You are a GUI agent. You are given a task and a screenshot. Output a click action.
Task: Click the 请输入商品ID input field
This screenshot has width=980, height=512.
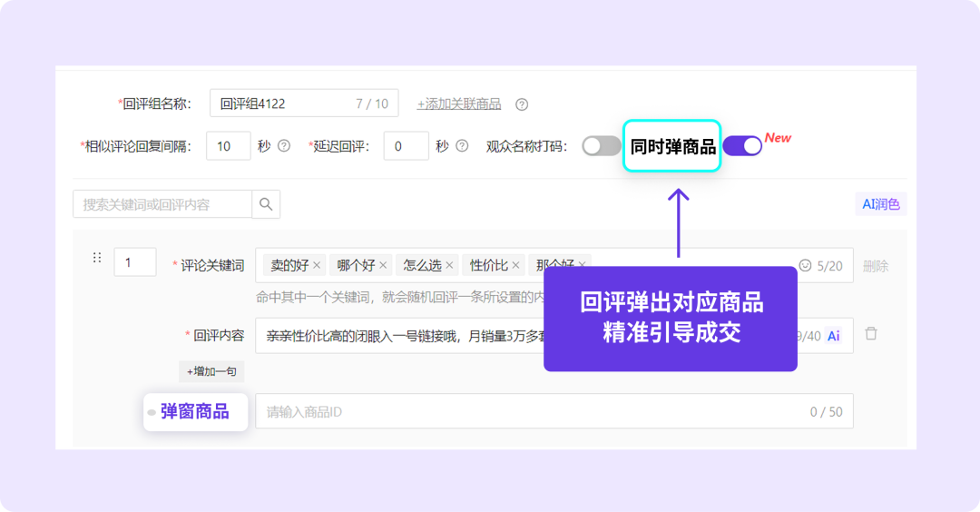coord(554,410)
